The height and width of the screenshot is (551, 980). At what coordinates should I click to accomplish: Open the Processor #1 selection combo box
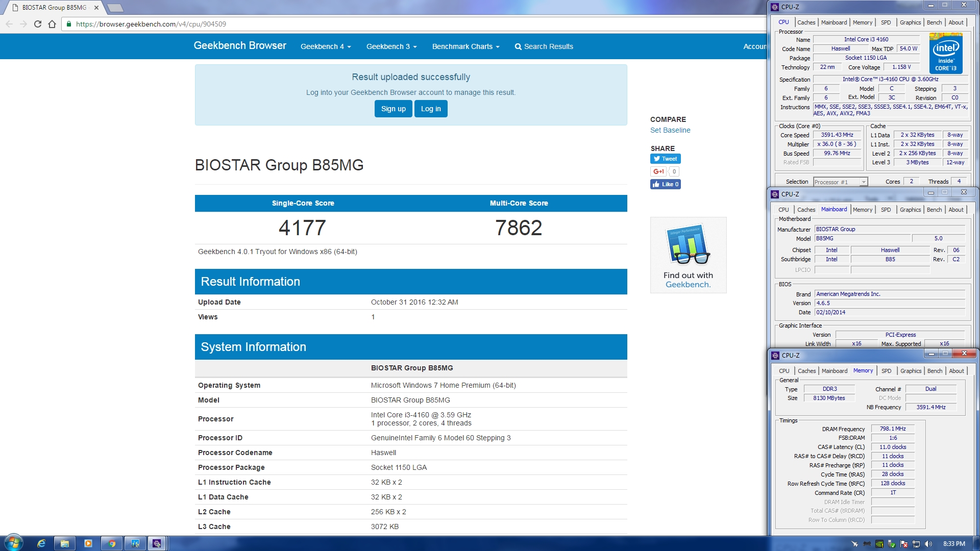[x=840, y=182]
